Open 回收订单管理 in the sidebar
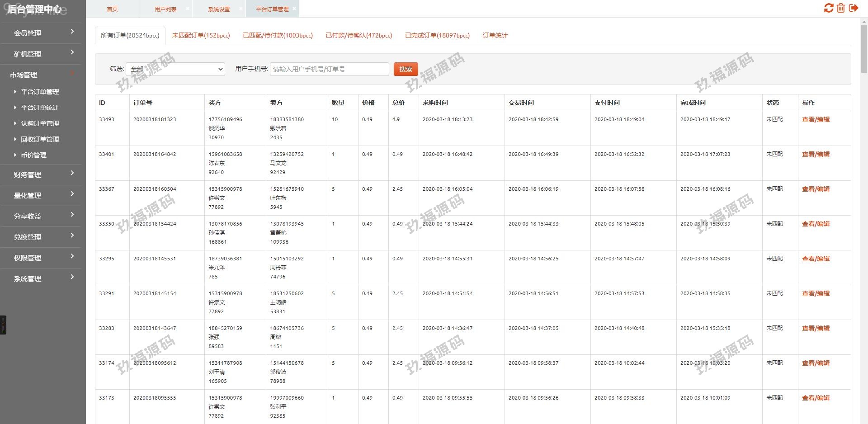The height and width of the screenshot is (424, 868). tap(40, 139)
